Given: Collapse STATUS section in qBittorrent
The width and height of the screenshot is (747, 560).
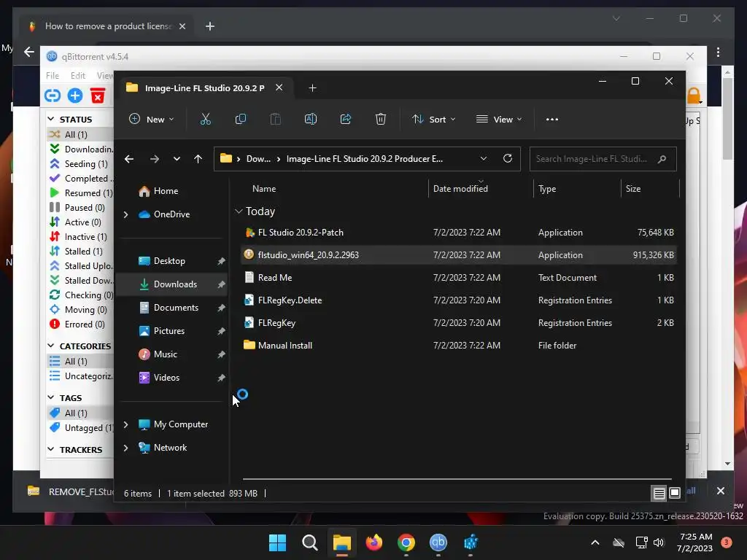Looking at the screenshot, I should pos(51,119).
